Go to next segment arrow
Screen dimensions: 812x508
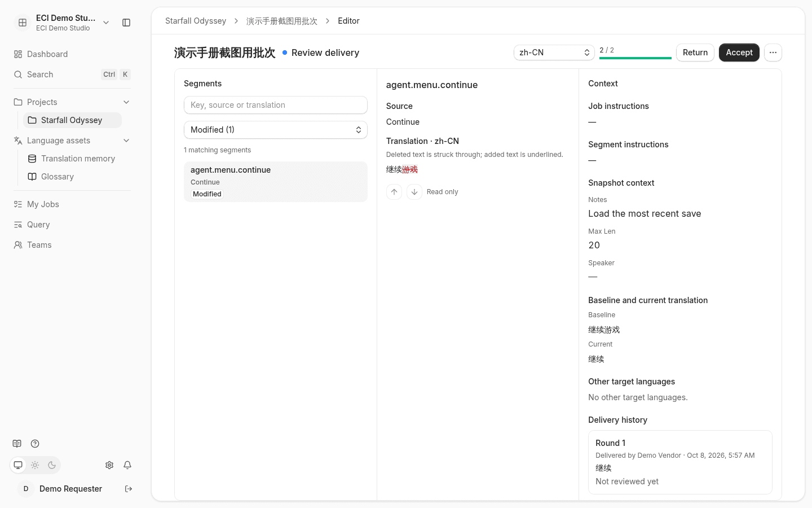tap(414, 192)
